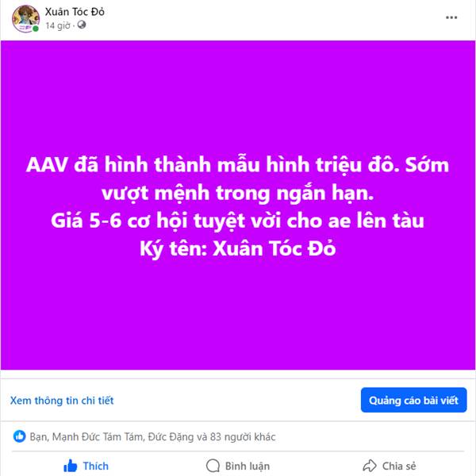Click the Quảng cáo bài viết button
Viewport: 476px width, 476px height.
pyautogui.click(x=413, y=400)
